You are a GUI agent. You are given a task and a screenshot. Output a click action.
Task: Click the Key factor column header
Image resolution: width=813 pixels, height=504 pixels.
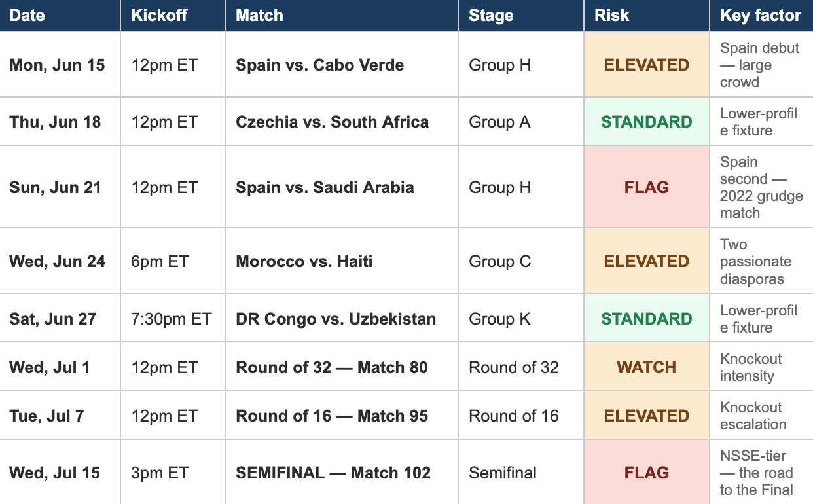tap(761, 16)
